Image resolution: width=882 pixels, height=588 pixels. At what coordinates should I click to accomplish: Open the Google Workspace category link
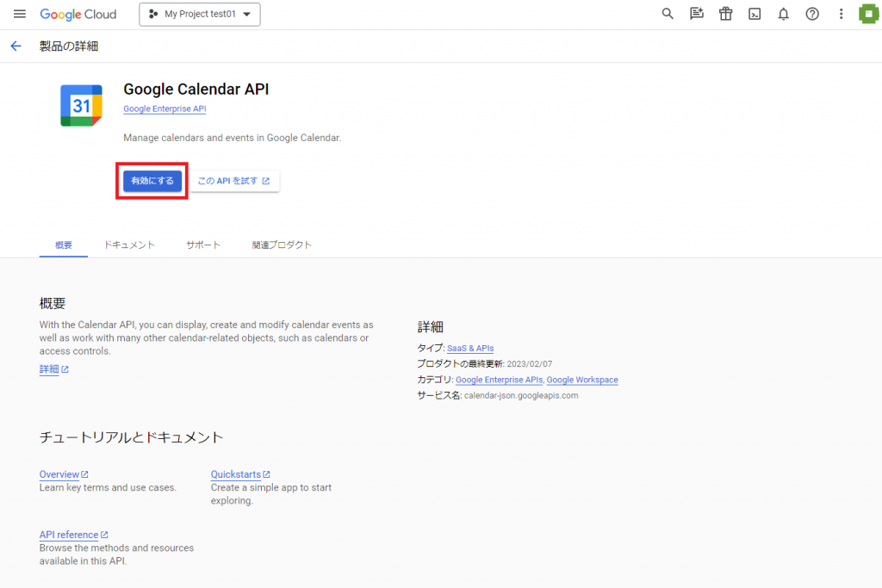(x=582, y=380)
